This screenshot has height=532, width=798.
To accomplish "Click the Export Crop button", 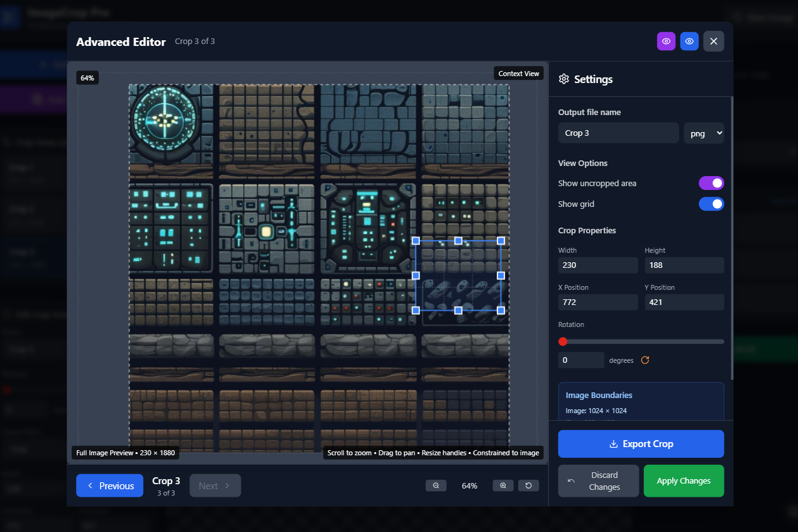I will coord(641,444).
